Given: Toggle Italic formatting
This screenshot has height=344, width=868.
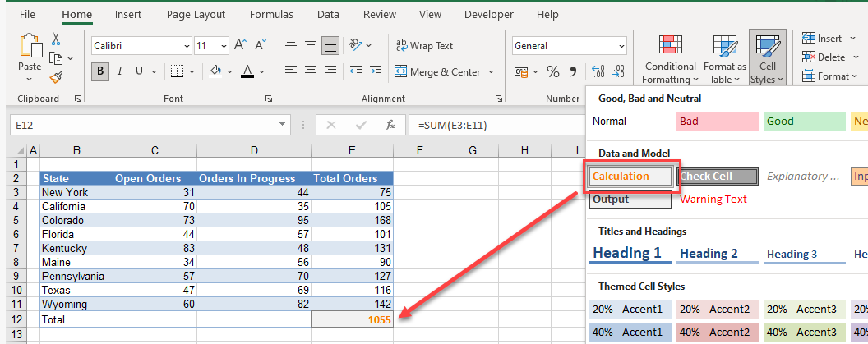Looking at the screenshot, I should 121,72.
